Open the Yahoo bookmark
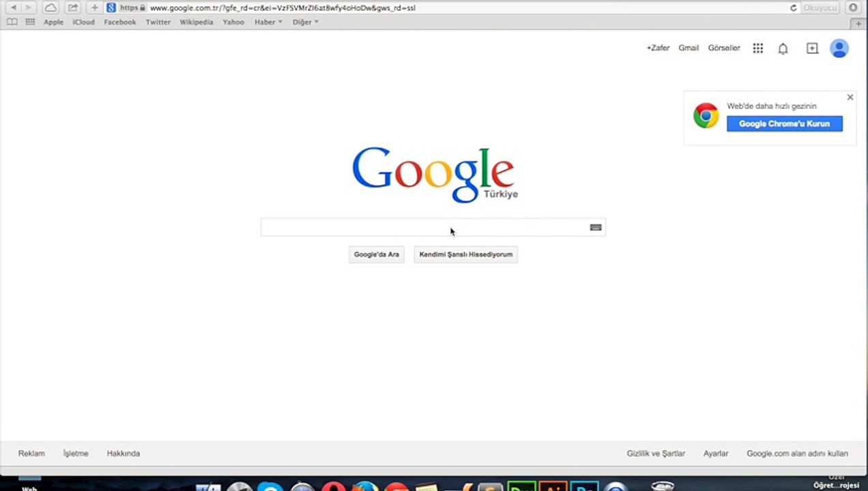 [x=233, y=22]
